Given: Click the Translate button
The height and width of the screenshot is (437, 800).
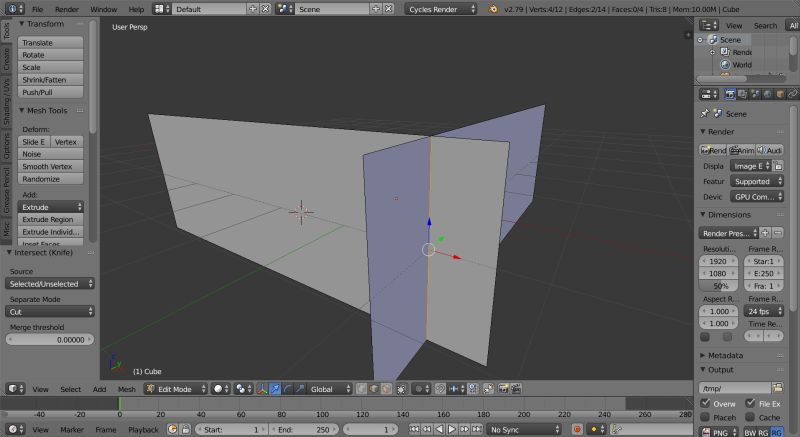Looking at the screenshot, I should pyautogui.click(x=51, y=42).
